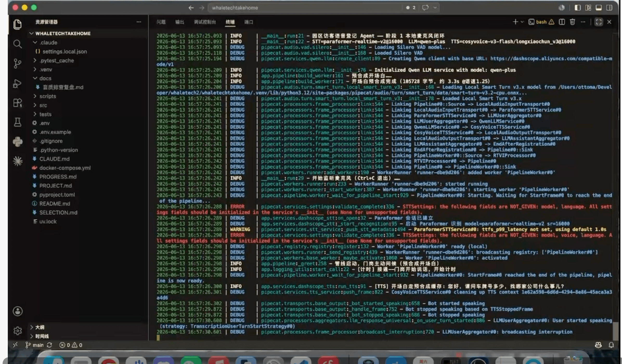Open the Python sidebar icon
Screen dimensions: 622x364
[17, 142]
